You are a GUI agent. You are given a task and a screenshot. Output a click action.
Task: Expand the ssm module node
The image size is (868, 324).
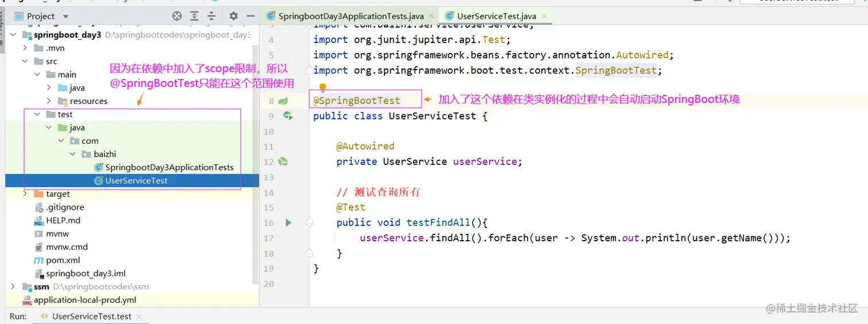pyautogui.click(x=13, y=286)
